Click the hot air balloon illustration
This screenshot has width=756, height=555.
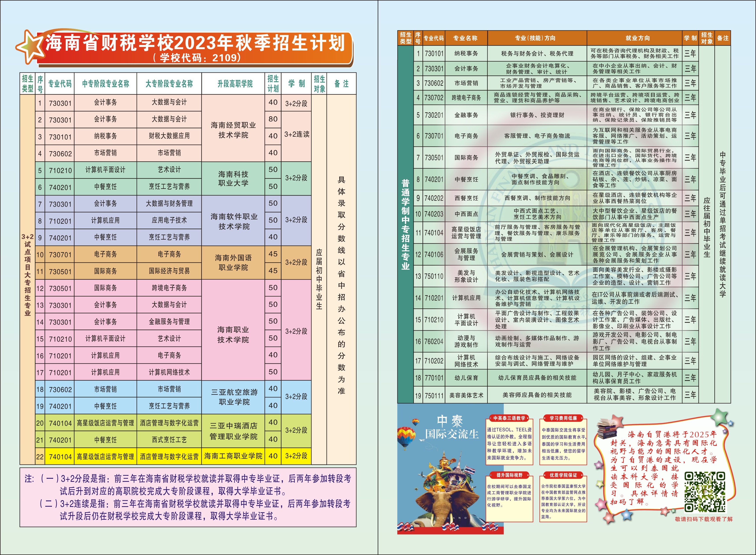pyautogui.click(x=406, y=439)
